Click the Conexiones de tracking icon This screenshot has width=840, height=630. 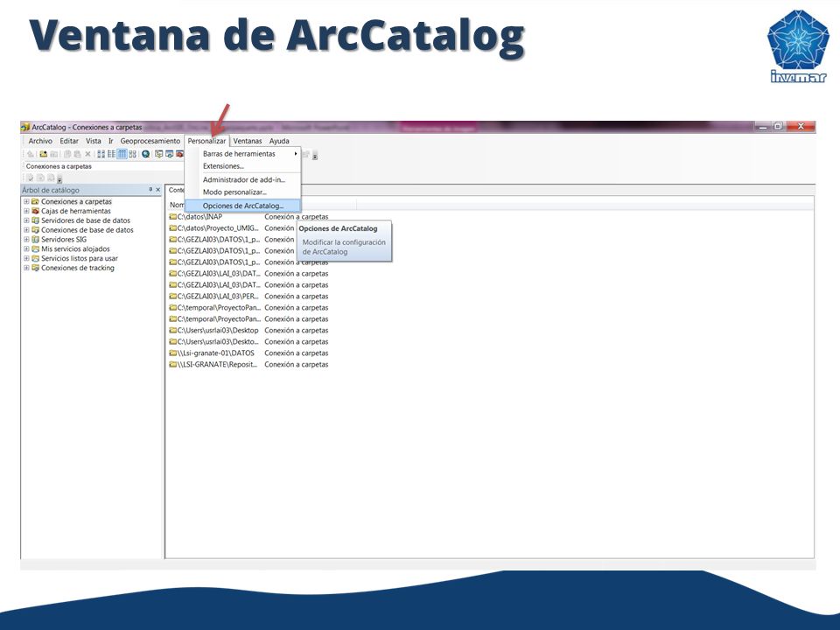35,268
